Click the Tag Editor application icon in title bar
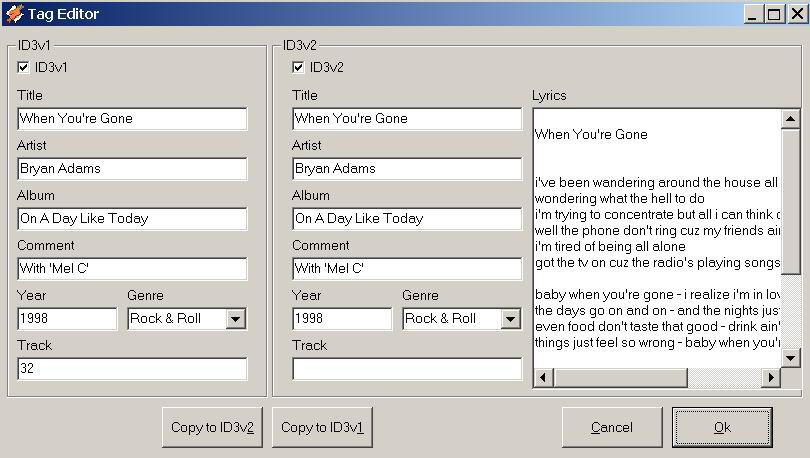 click(x=14, y=13)
